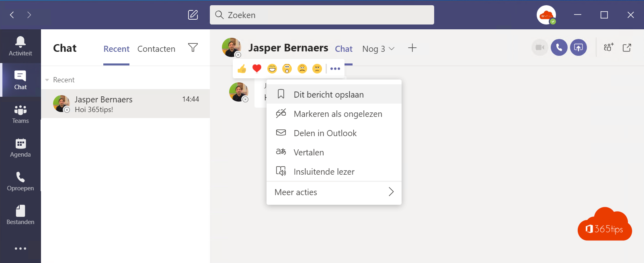
Task: Click the message more options ellipsis
Action: click(x=335, y=69)
